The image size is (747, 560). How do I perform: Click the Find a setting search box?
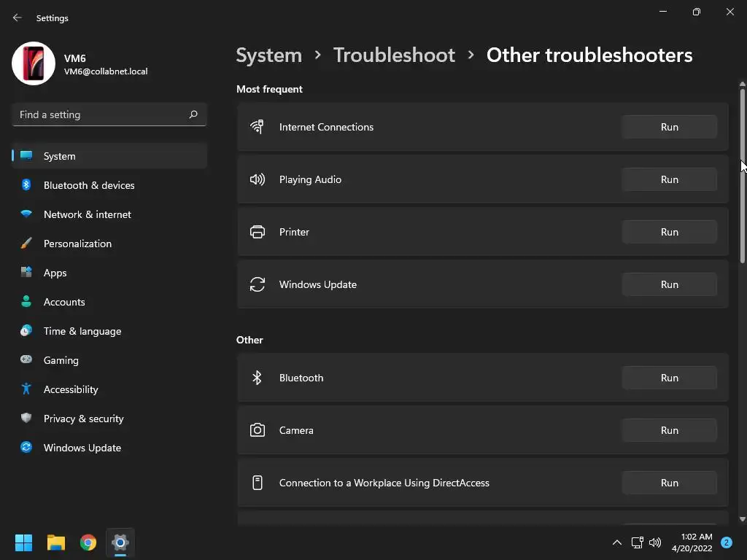coord(102,114)
